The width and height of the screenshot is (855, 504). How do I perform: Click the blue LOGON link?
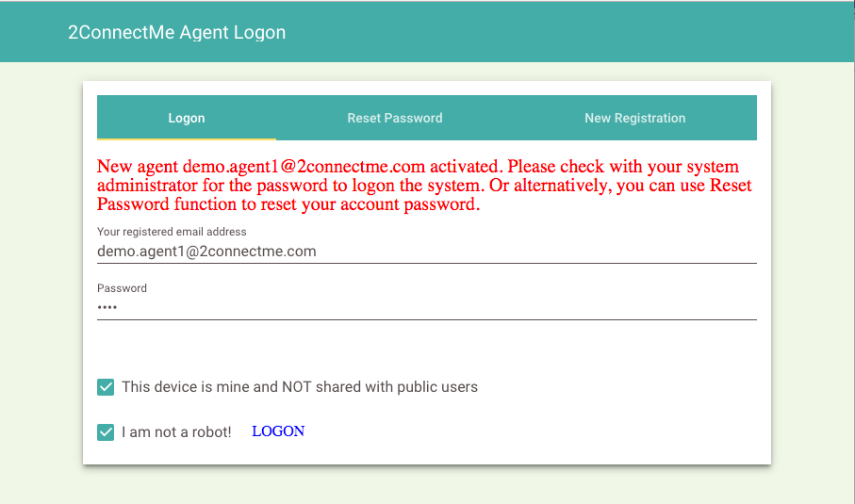pos(278,431)
